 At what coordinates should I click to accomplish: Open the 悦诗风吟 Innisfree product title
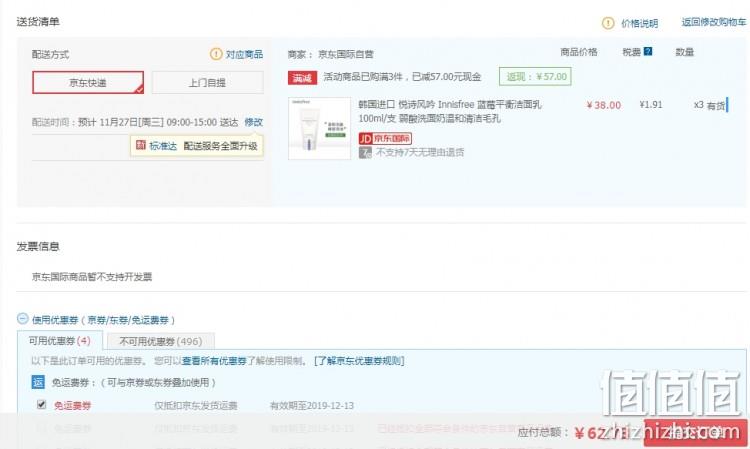click(450, 111)
